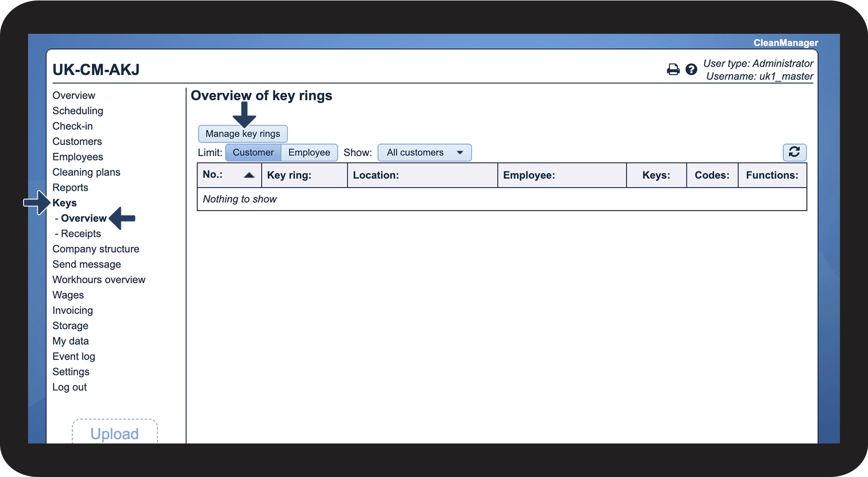Limit key rings to Employee
This screenshot has width=868, height=477.
(x=309, y=152)
